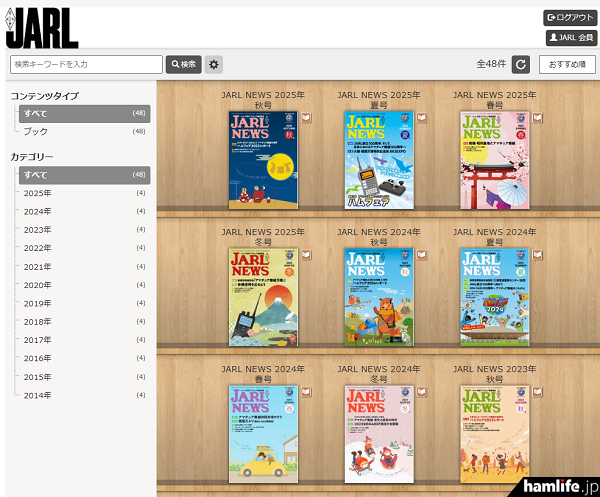The image size is (600, 497).
Task: Focus the keyword search input field
Action: point(86,64)
